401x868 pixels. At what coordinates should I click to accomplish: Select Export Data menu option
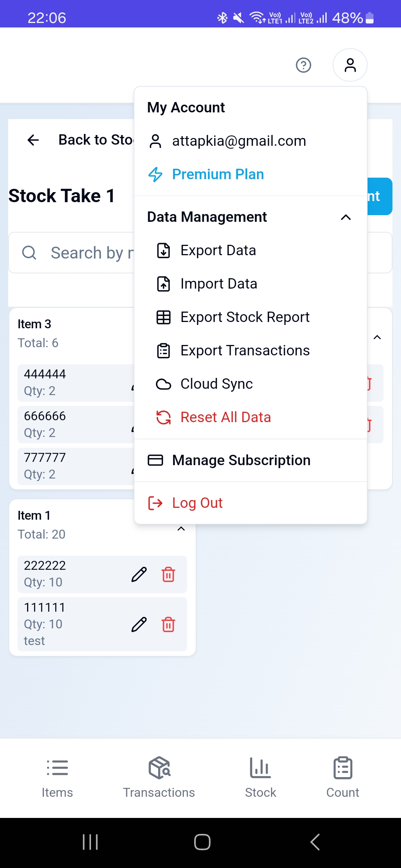pyautogui.click(x=218, y=251)
